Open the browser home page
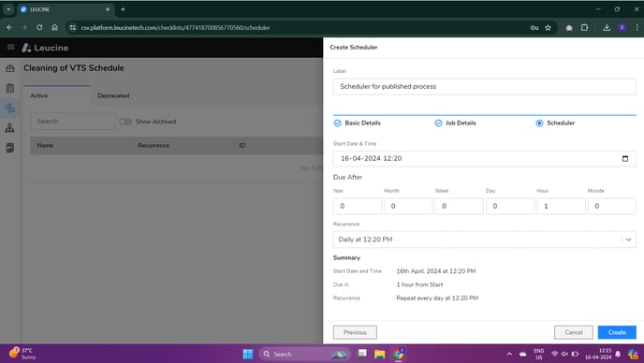This screenshot has height=363, width=644. [54, 27]
